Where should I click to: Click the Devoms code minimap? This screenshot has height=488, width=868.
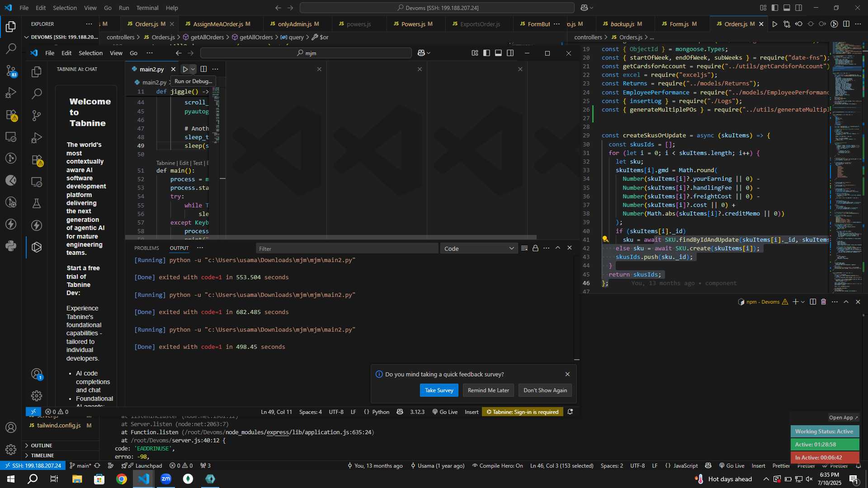(846, 167)
